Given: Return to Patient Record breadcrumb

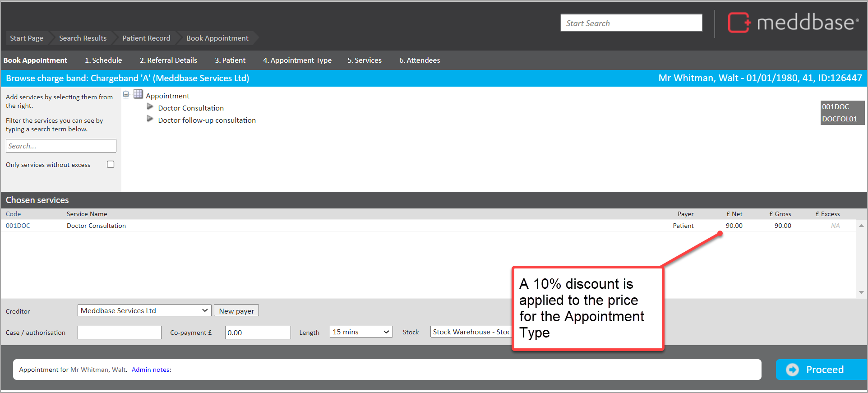Looking at the screenshot, I should tap(146, 38).
